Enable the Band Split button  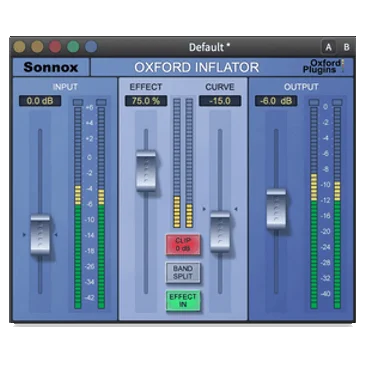[x=183, y=273]
